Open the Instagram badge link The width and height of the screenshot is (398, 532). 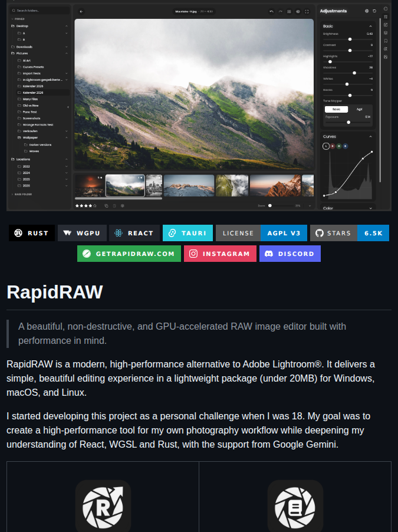click(220, 254)
